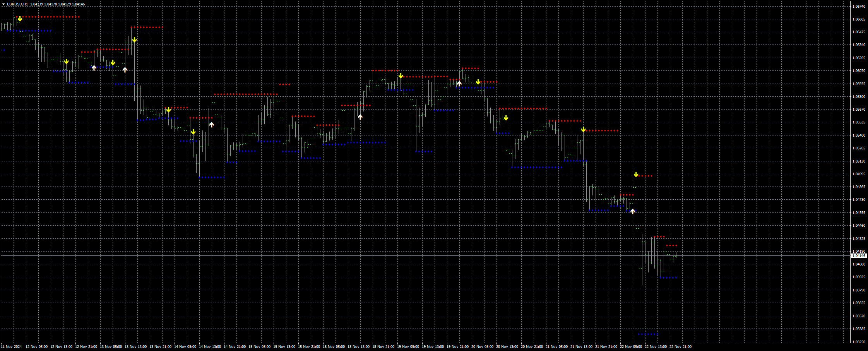Screen dimensions: 868x351
Task: Click the 21 Nov 21:00 time label
Action: point(606,347)
